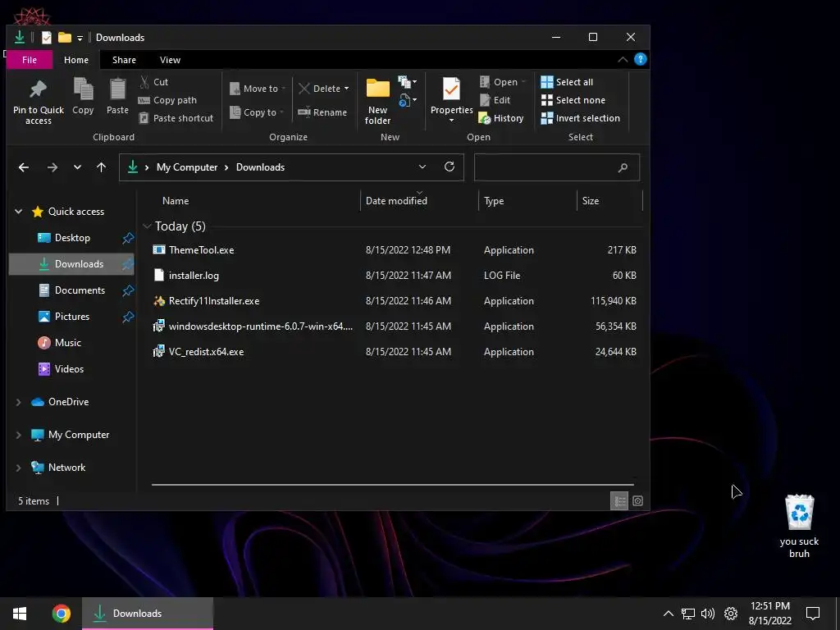Open taskbar settings gear icon
840x630 pixels.
pyautogui.click(x=731, y=614)
